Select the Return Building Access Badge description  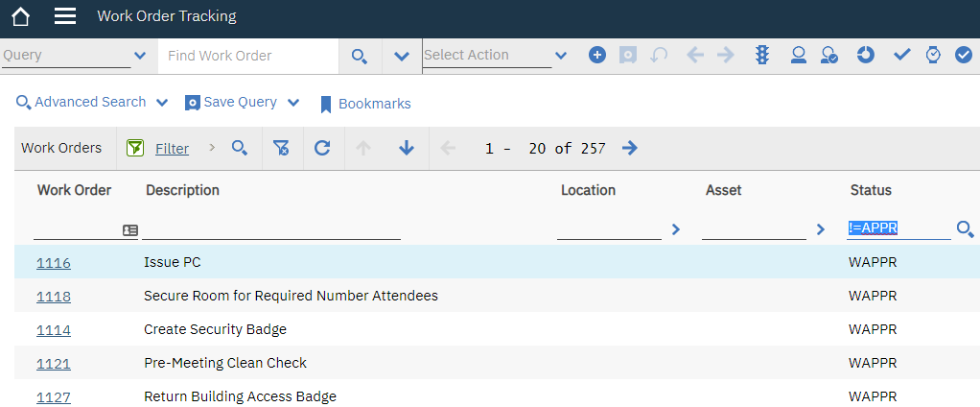click(240, 396)
